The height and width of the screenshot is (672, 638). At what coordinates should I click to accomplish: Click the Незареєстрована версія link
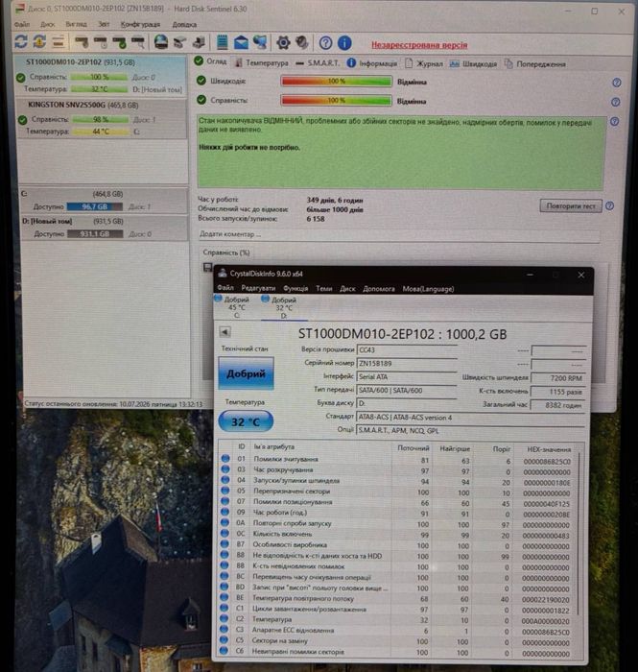[419, 45]
